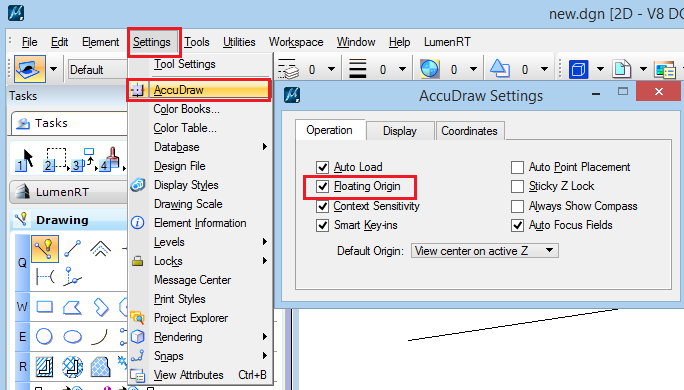Open Element Information from the menu

point(200,223)
